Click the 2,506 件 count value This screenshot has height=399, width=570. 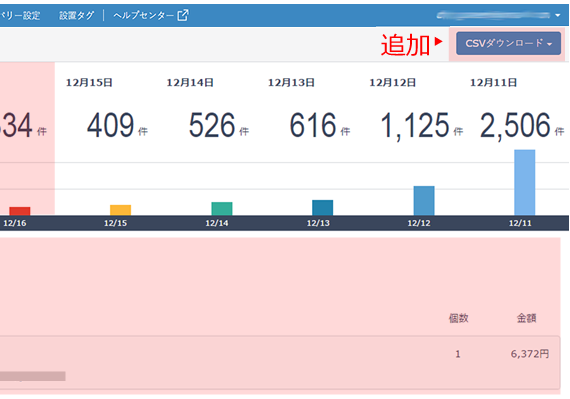pos(522,126)
